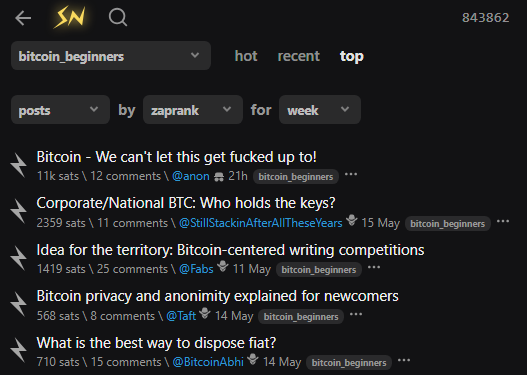Screen dimensions: 527x375
Task: Open search with the magnifier icon
Action: (118, 17)
